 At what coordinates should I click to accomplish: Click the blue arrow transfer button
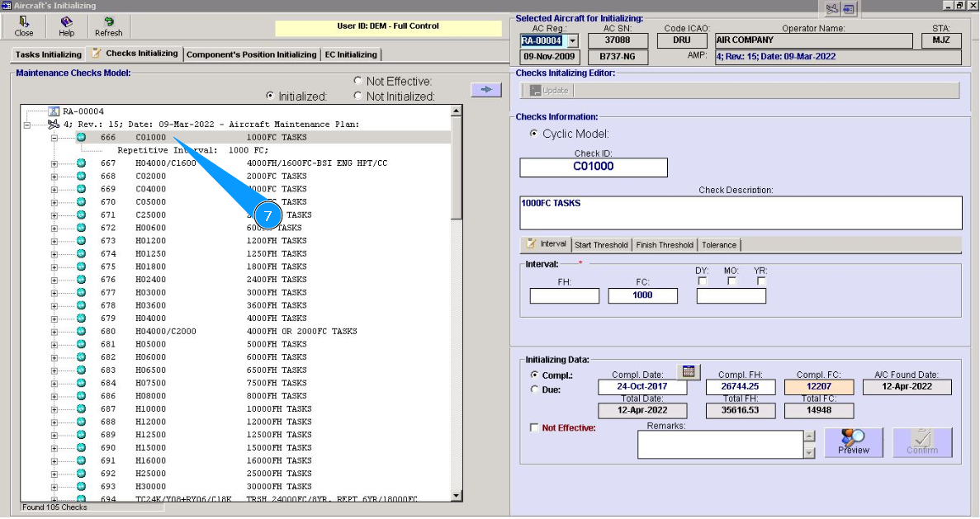pyautogui.click(x=486, y=90)
